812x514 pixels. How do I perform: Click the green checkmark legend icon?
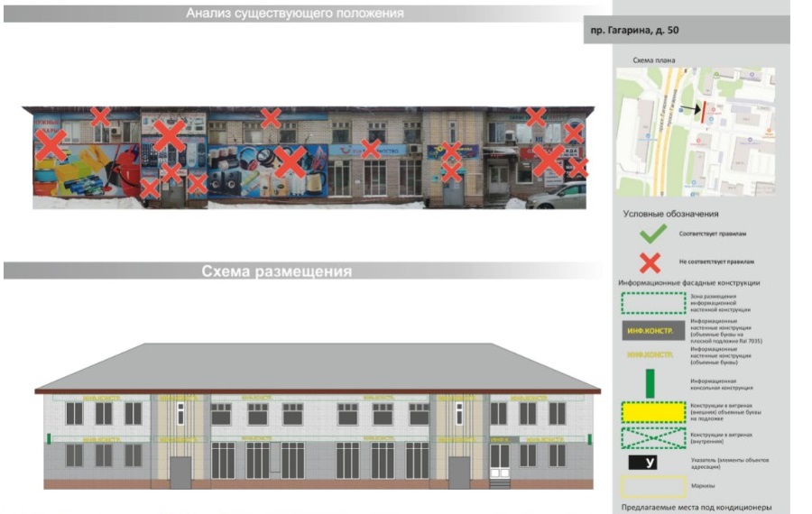coord(652,234)
